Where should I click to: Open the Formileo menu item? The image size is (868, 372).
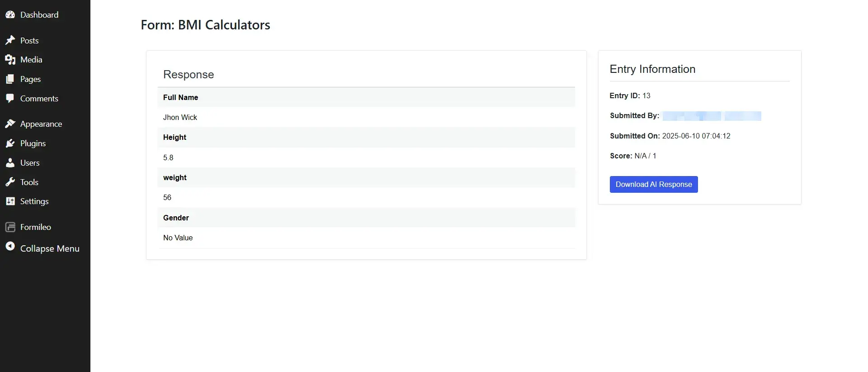(36, 227)
